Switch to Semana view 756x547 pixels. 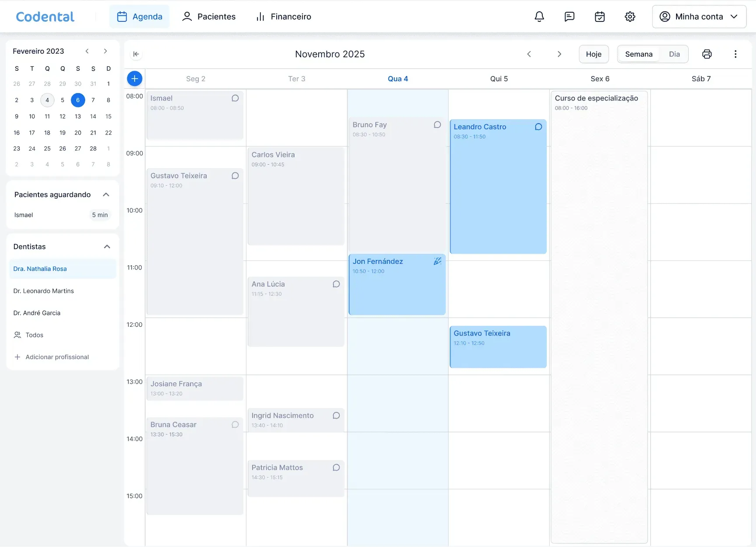[638, 54]
